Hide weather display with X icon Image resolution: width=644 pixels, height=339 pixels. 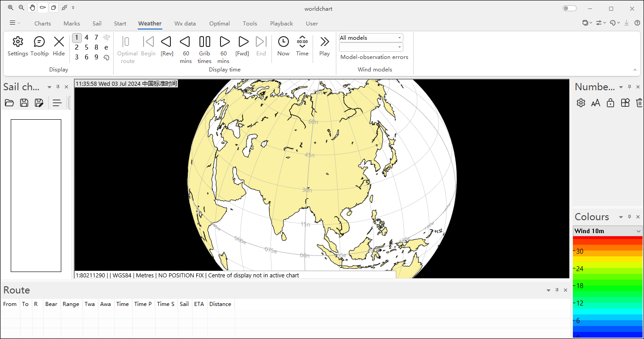point(59,42)
